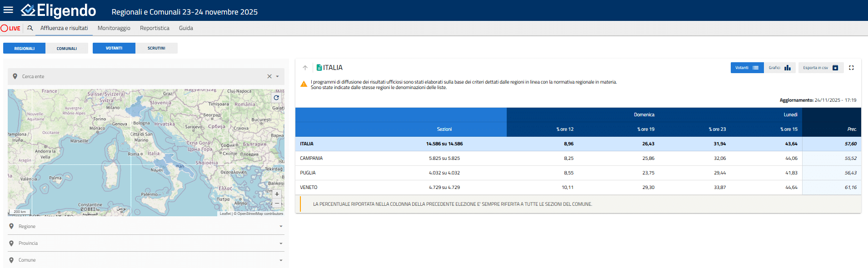Open the Comune dropdown

(145, 260)
